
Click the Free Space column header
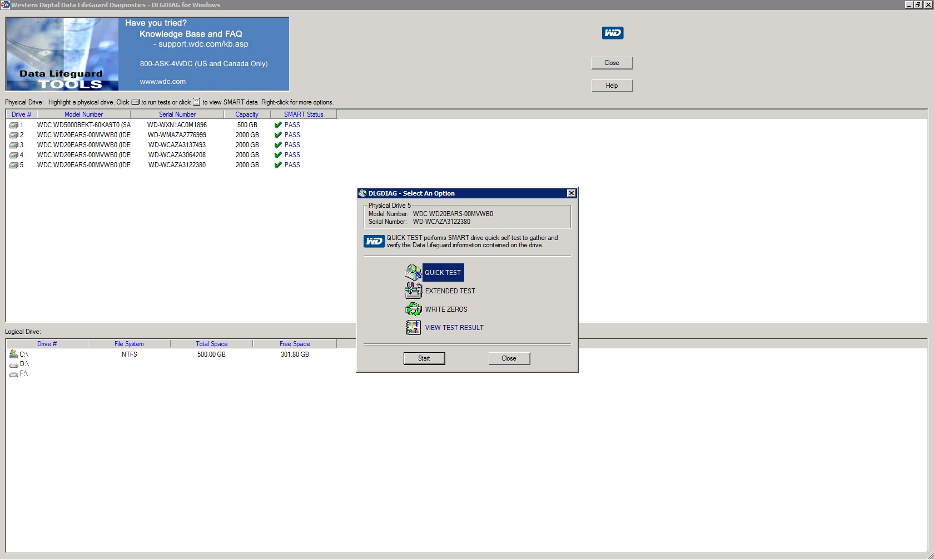295,344
